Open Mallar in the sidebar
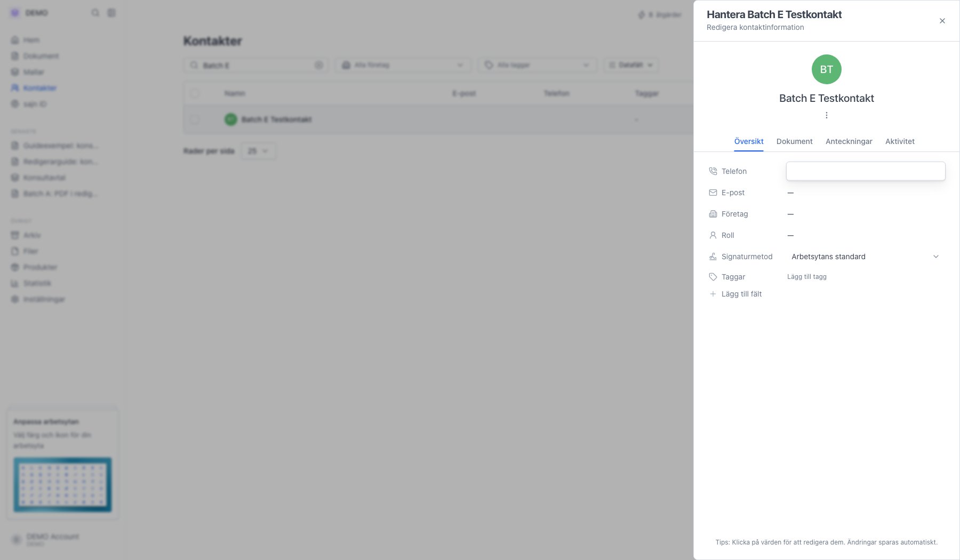The image size is (960, 560). click(x=34, y=72)
